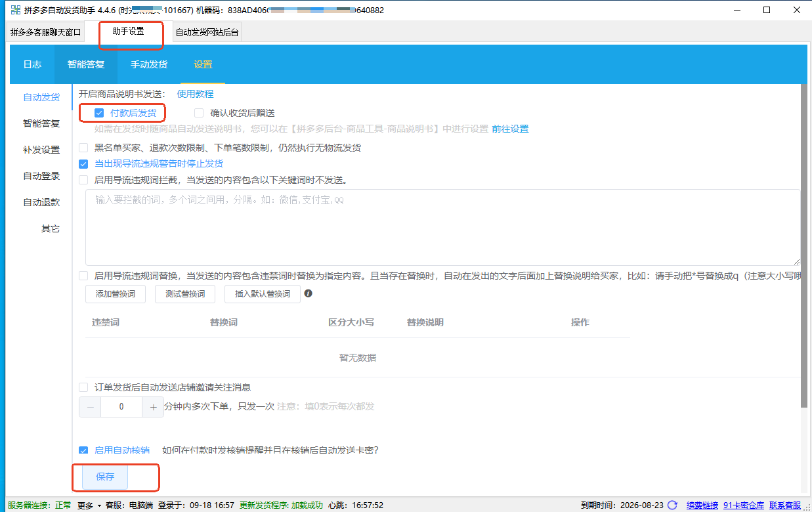Click the blocked keywords text area
The height and width of the screenshot is (512, 812).
[x=443, y=227]
